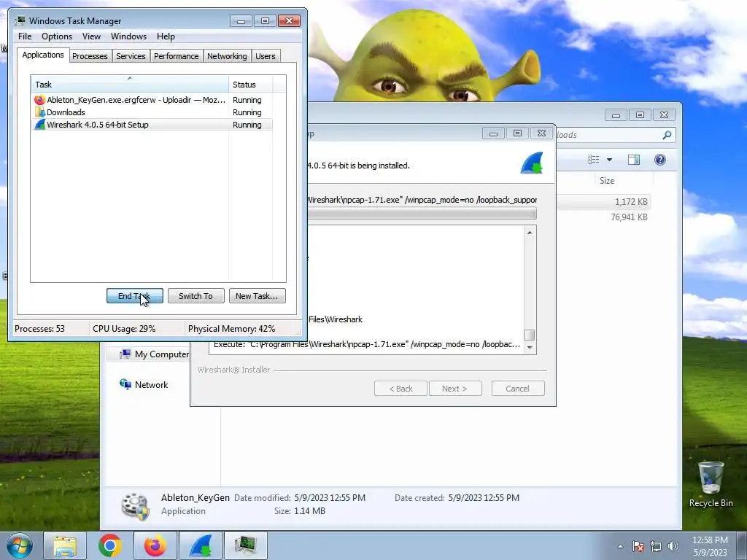Switch to the Performance tab
The image size is (747, 560).
[177, 56]
